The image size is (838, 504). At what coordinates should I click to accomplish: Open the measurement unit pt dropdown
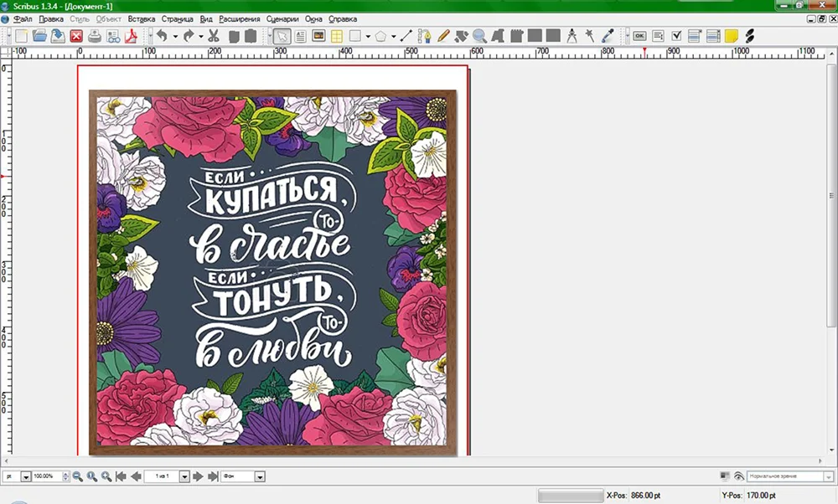click(x=26, y=476)
